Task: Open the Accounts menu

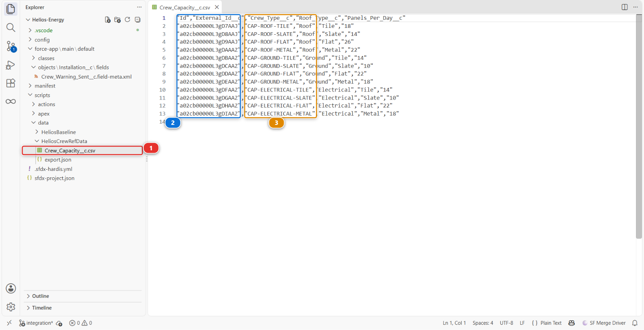Action: tap(11, 288)
